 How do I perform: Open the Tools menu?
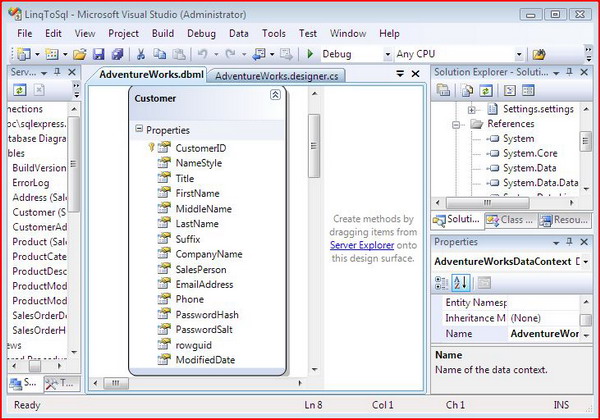pyautogui.click(x=274, y=34)
